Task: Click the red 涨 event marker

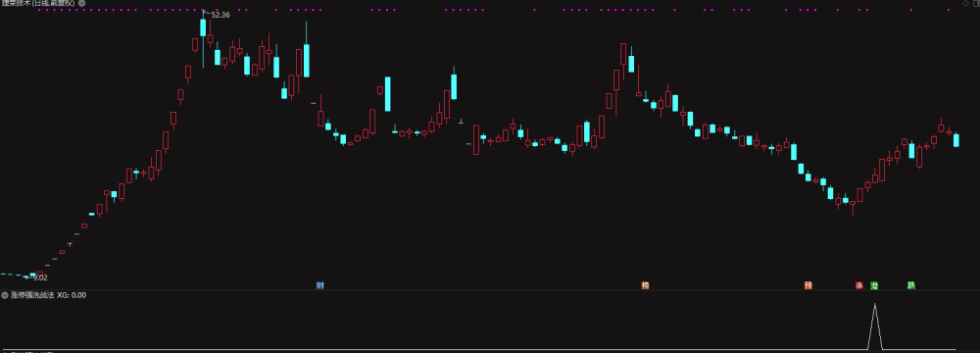Action: [x=858, y=285]
